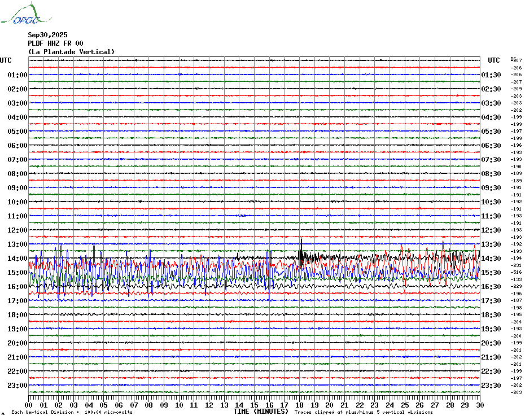Viewport: 525px width, 420px height.
Task: Click minute 18 on the time axis
Action: click(x=300, y=405)
